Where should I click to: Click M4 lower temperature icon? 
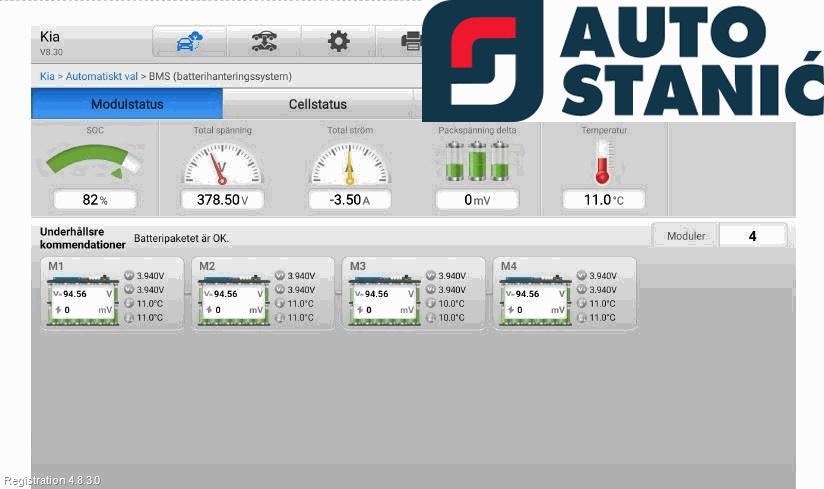[581, 317]
